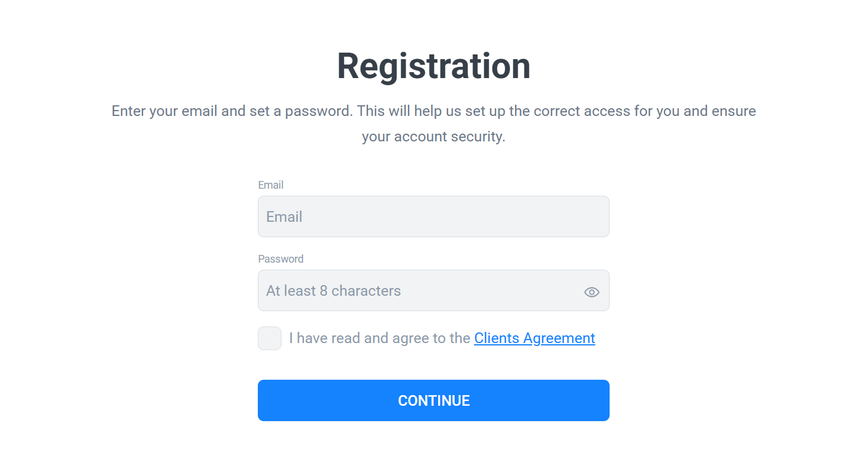
Task: Click the small Email label above the field
Action: pyautogui.click(x=271, y=185)
